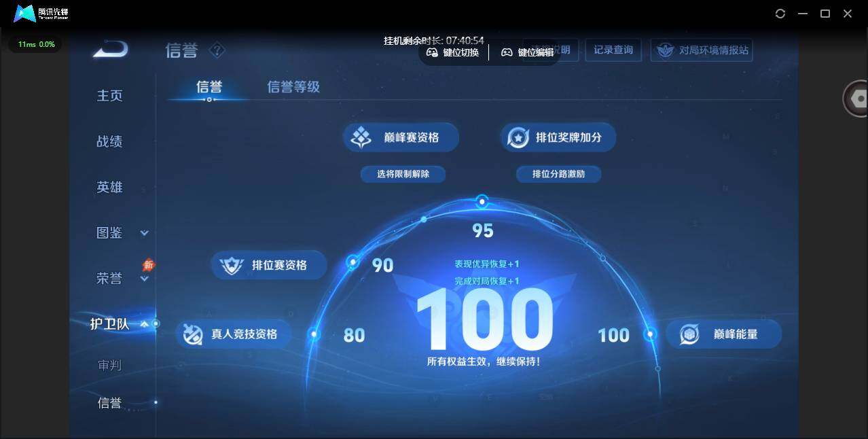Click the refresh icon in title bar

tap(780, 14)
